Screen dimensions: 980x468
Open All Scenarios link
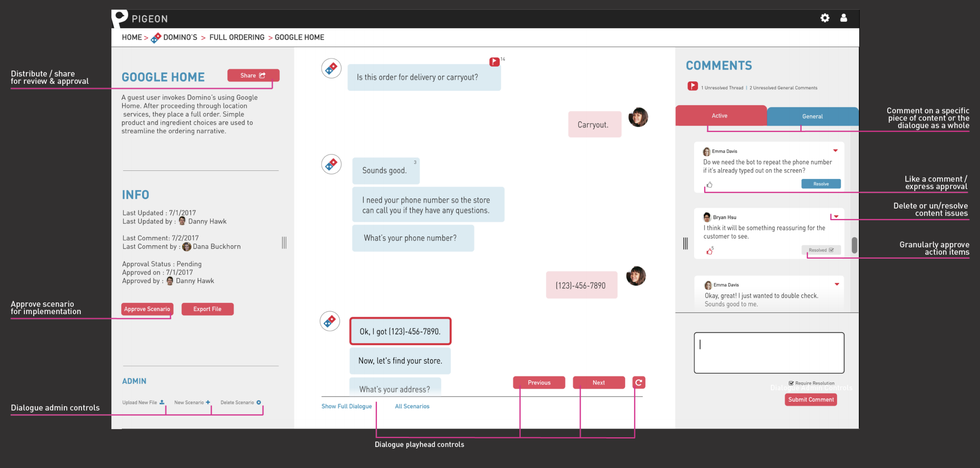412,406
